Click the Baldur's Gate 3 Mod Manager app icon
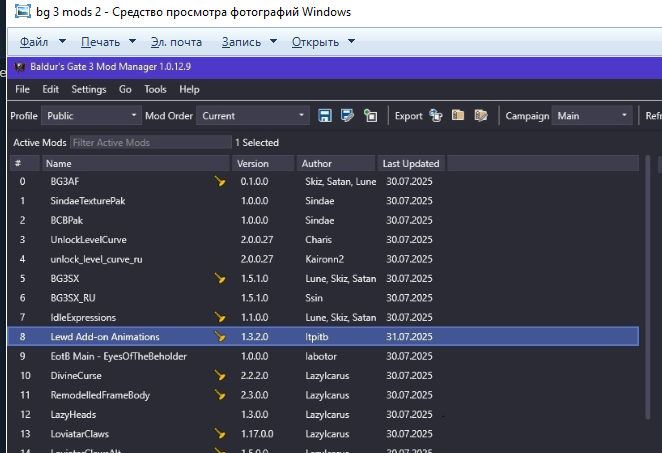This screenshot has height=453, width=662. (19, 67)
